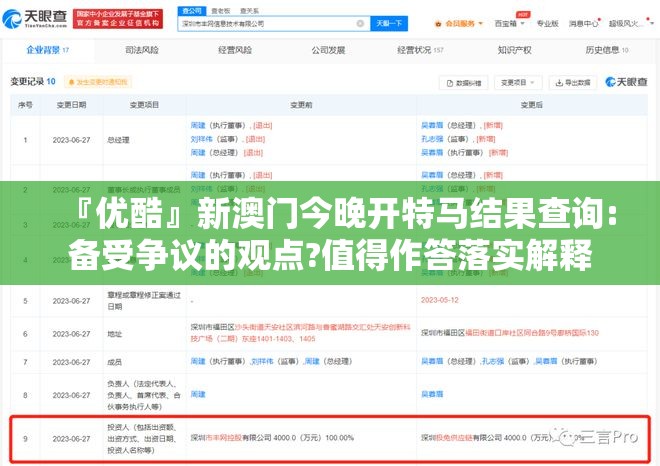This screenshot has height=466, width=660.
Task: Select the 企业背景 tab
Action: [47, 50]
